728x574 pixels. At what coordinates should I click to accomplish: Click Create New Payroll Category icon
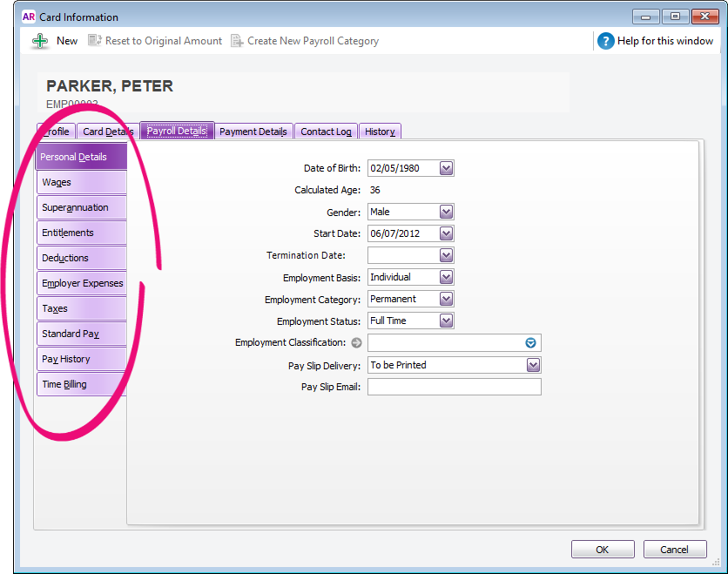click(237, 41)
